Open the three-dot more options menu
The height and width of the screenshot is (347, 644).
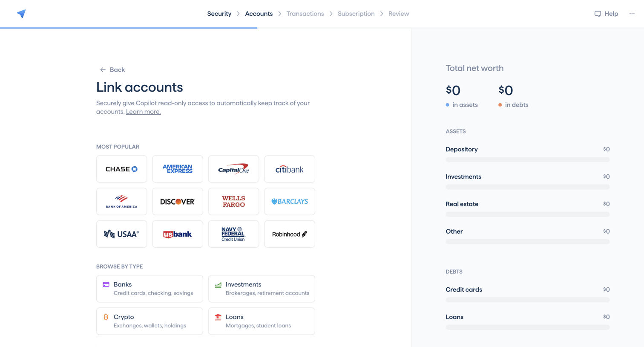tap(632, 14)
